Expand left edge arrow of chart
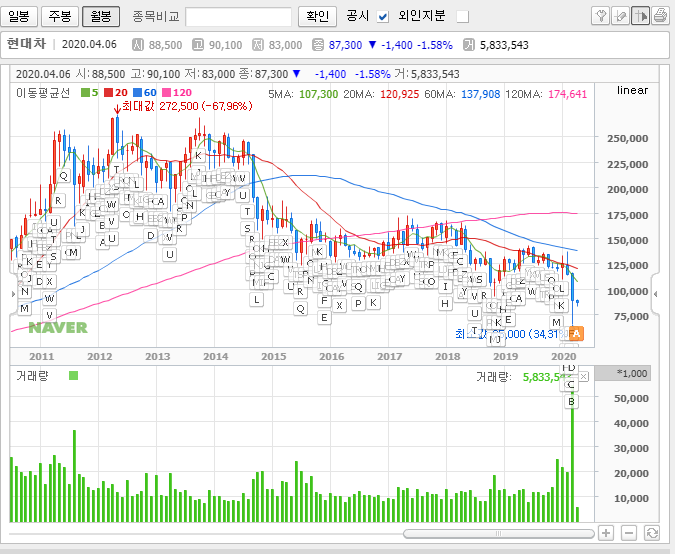The width and height of the screenshot is (682, 554). [x=13, y=294]
